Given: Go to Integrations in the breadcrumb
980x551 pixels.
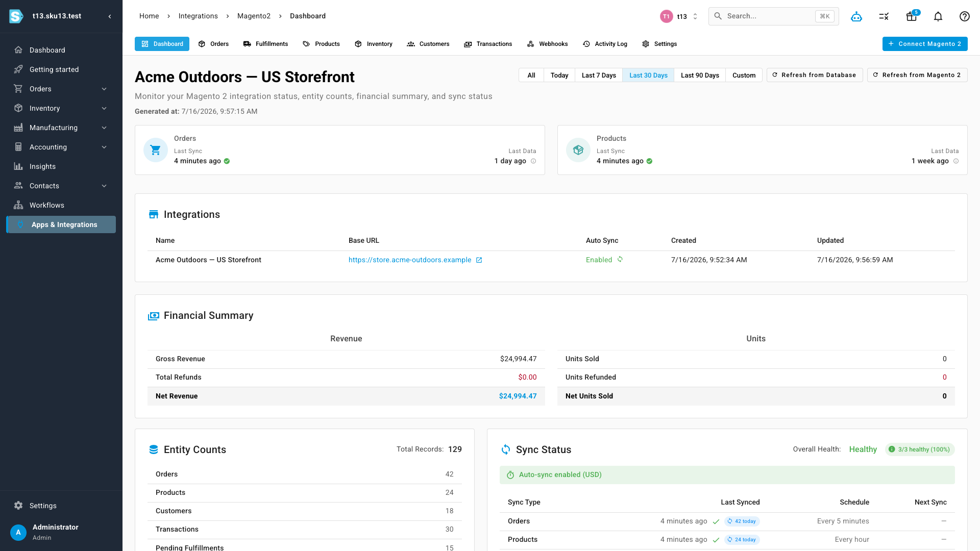Looking at the screenshot, I should pyautogui.click(x=198, y=16).
